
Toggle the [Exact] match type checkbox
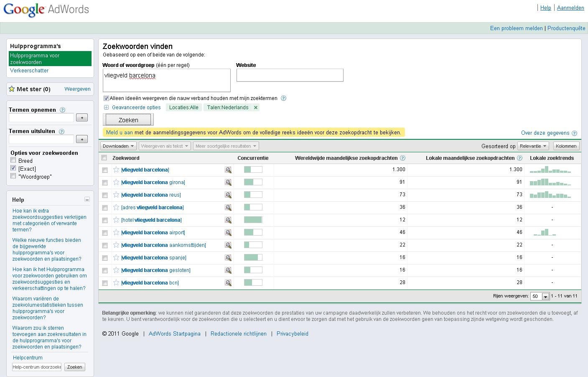click(x=13, y=168)
